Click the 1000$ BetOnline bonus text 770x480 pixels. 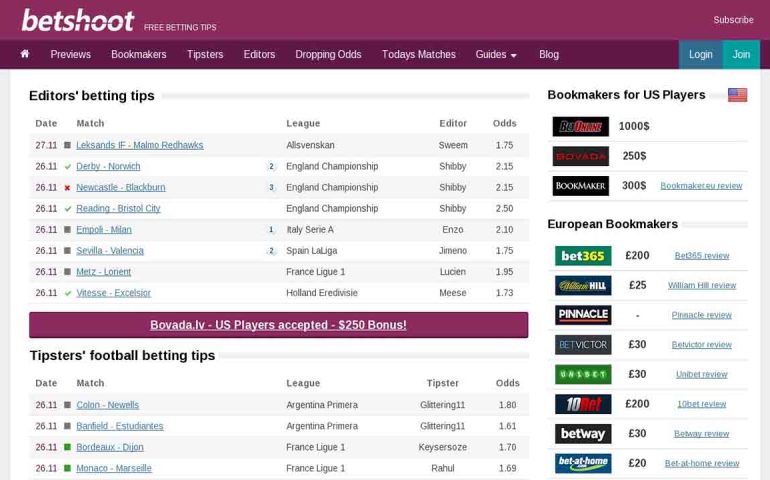(634, 126)
